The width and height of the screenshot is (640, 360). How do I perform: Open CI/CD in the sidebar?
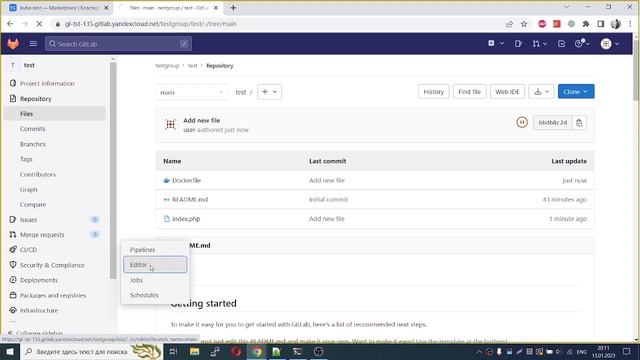[28, 250]
